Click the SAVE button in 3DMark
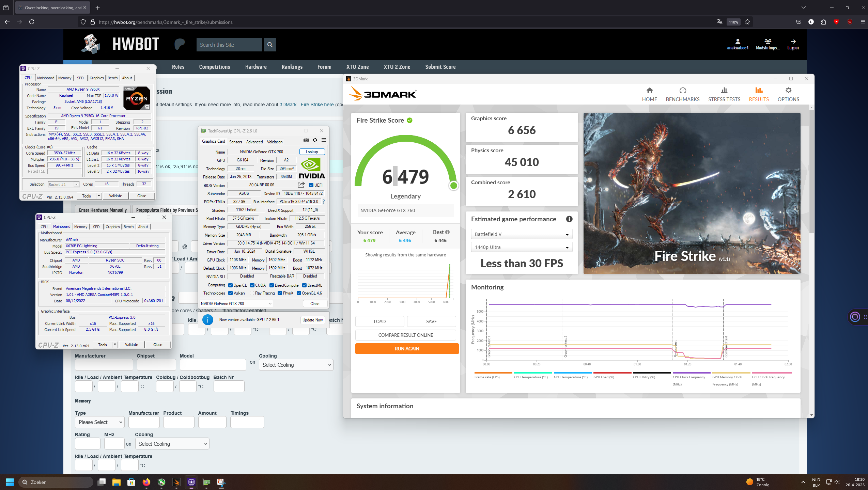868x490 pixels. click(431, 321)
